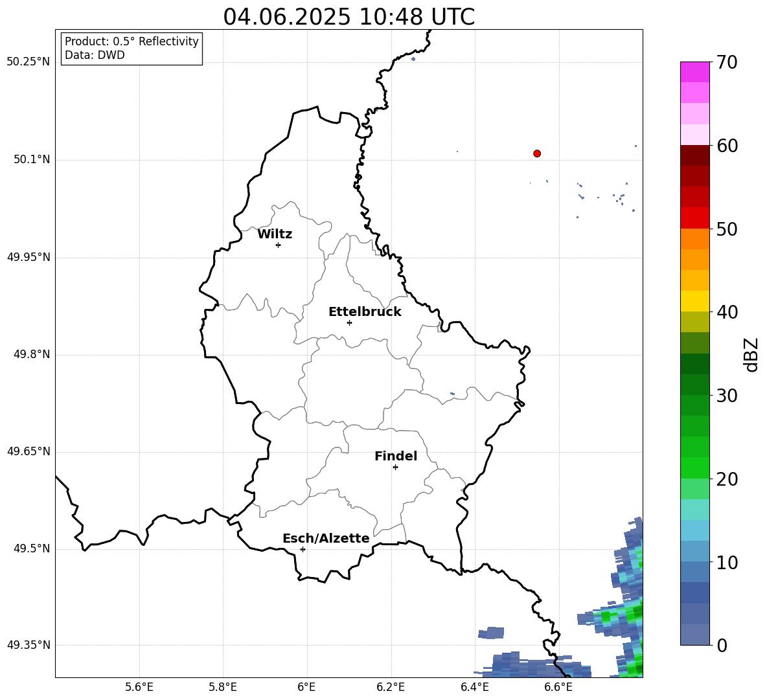Click the colorbar tick label 40

click(x=727, y=312)
